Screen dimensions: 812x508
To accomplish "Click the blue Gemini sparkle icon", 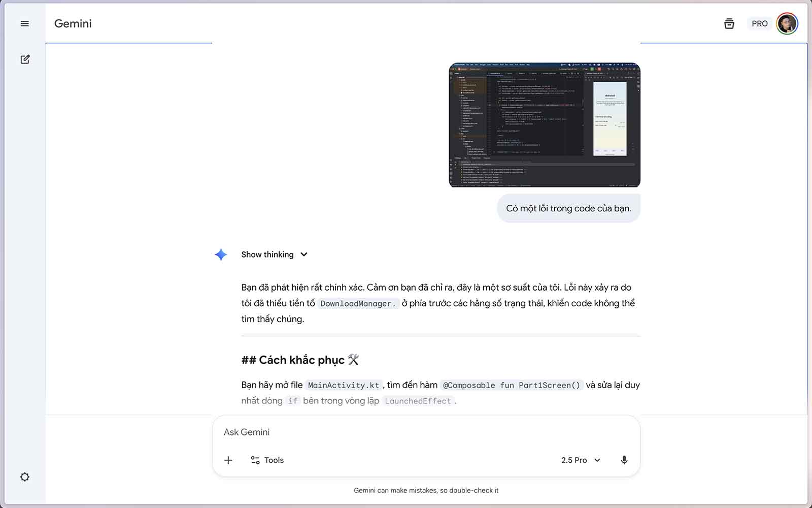I will (221, 255).
